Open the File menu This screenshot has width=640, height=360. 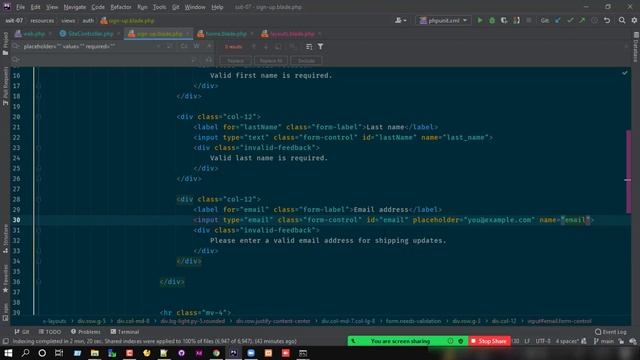click(20, 7)
